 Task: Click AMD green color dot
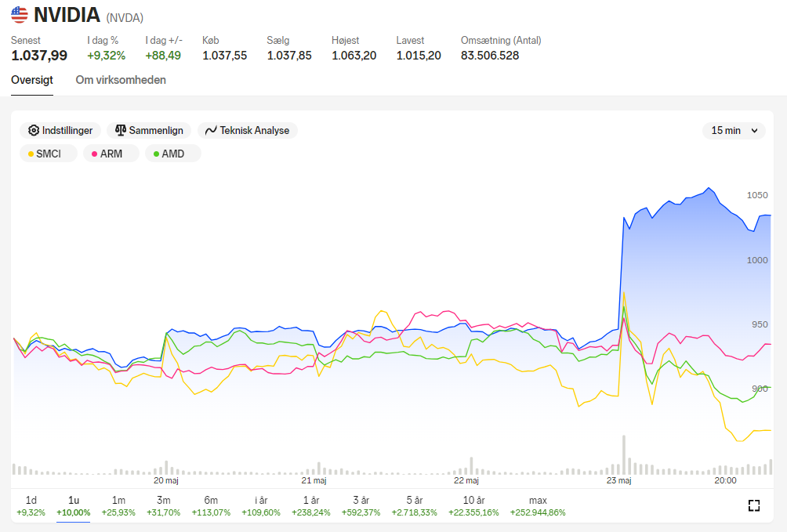(x=157, y=154)
